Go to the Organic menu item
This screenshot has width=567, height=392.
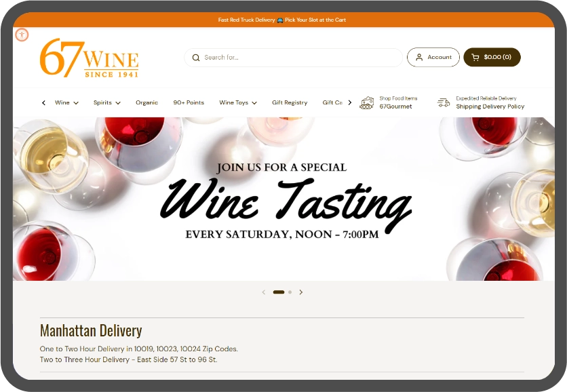pyautogui.click(x=146, y=103)
